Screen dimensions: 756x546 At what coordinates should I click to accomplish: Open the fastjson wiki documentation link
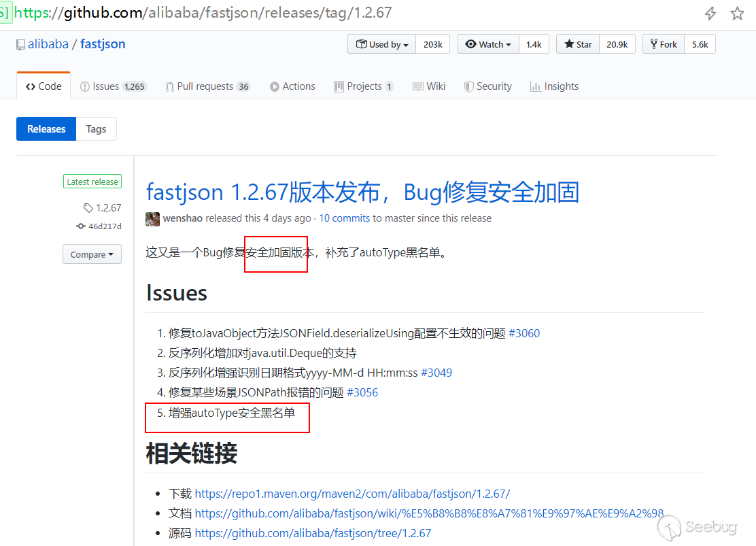pos(429,513)
